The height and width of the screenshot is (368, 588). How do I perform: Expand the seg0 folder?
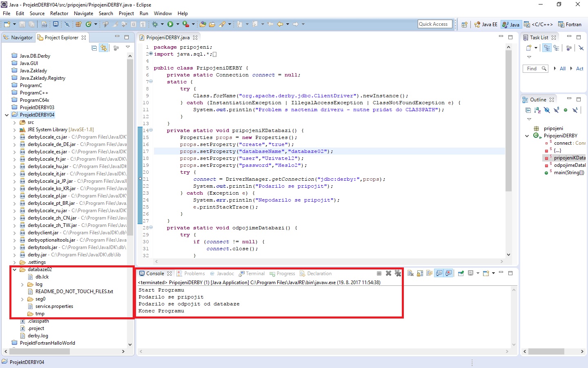(21, 299)
